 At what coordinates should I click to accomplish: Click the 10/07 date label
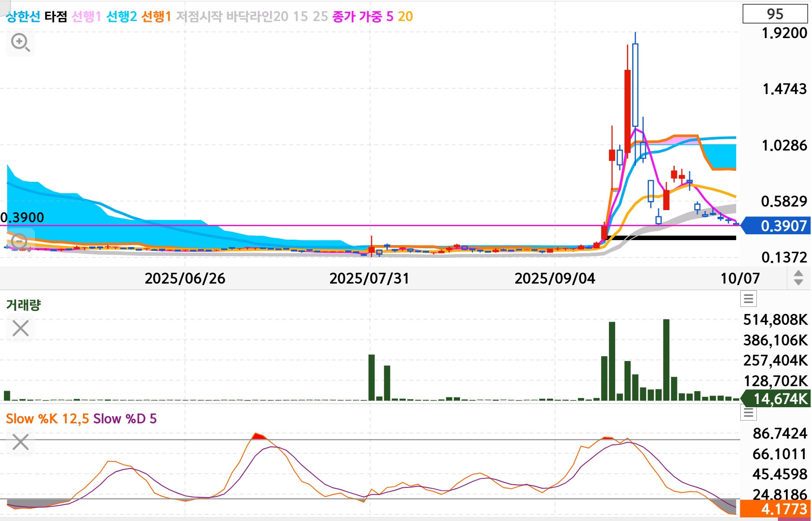[x=740, y=278]
